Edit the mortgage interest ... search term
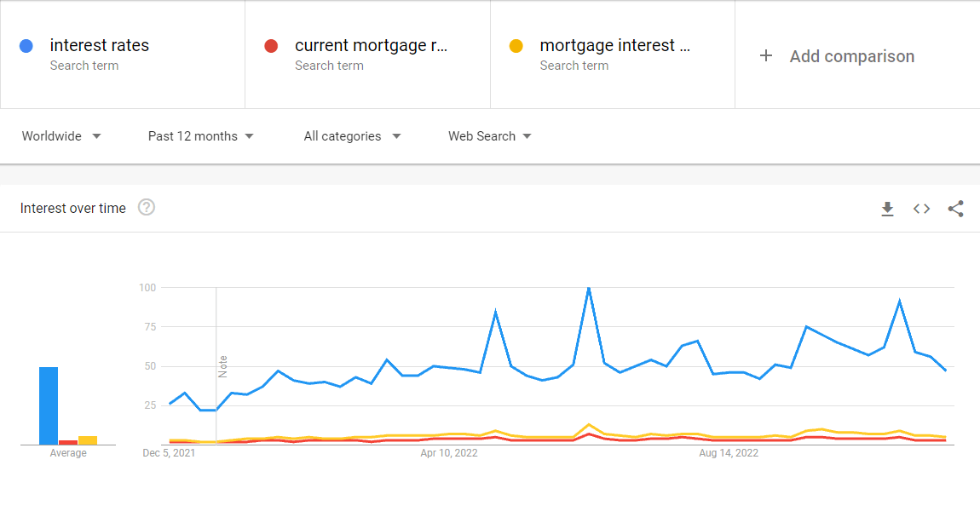Image resolution: width=980 pixels, height=517 pixels. [615, 46]
